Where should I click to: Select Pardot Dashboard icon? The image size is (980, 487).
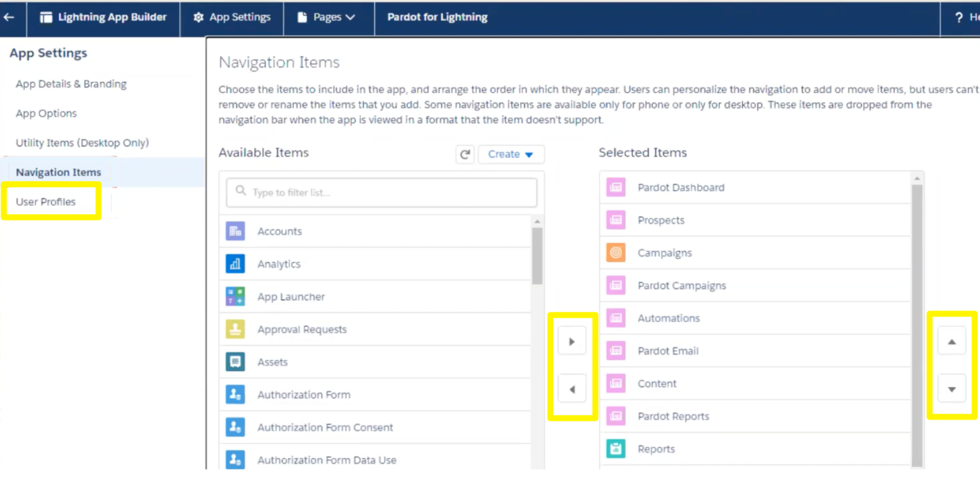616,187
